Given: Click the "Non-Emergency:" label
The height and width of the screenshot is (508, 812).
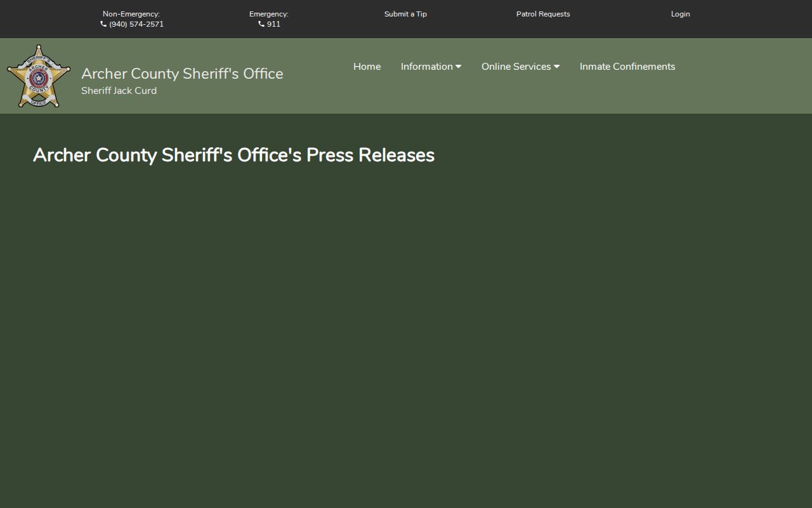Looking at the screenshot, I should 131,14.
